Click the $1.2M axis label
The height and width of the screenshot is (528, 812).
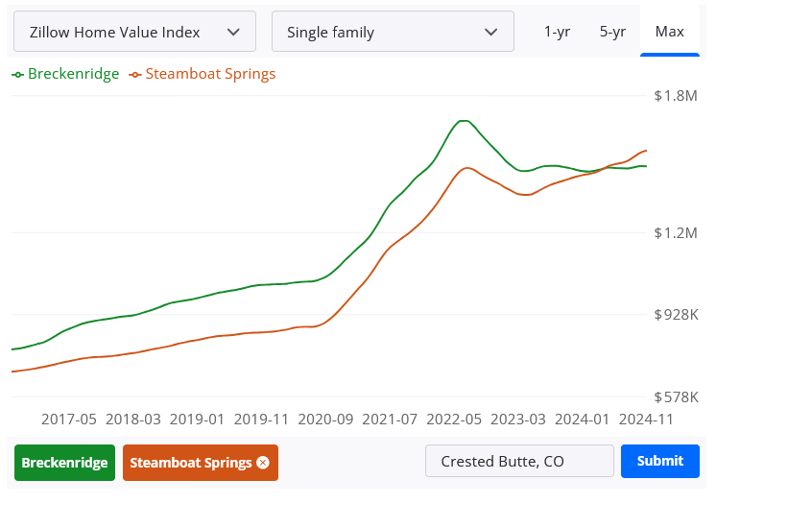tap(676, 233)
